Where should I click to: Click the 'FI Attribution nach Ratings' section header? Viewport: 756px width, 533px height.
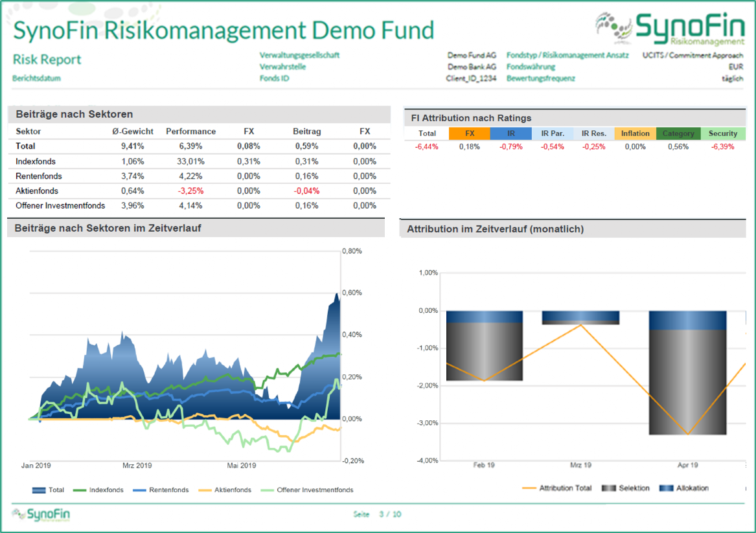[575, 118]
